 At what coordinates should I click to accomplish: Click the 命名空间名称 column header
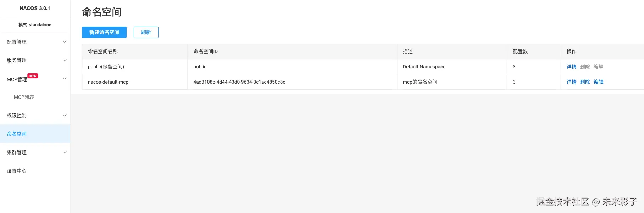(x=103, y=51)
